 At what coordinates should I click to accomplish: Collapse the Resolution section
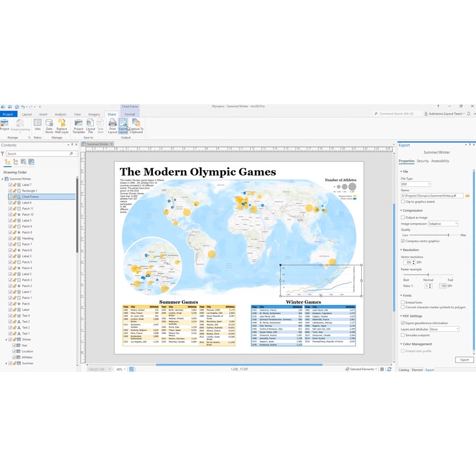click(401, 250)
